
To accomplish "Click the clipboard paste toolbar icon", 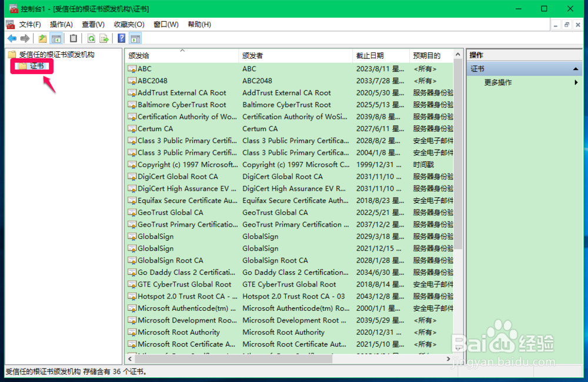I will pyautogui.click(x=73, y=38).
